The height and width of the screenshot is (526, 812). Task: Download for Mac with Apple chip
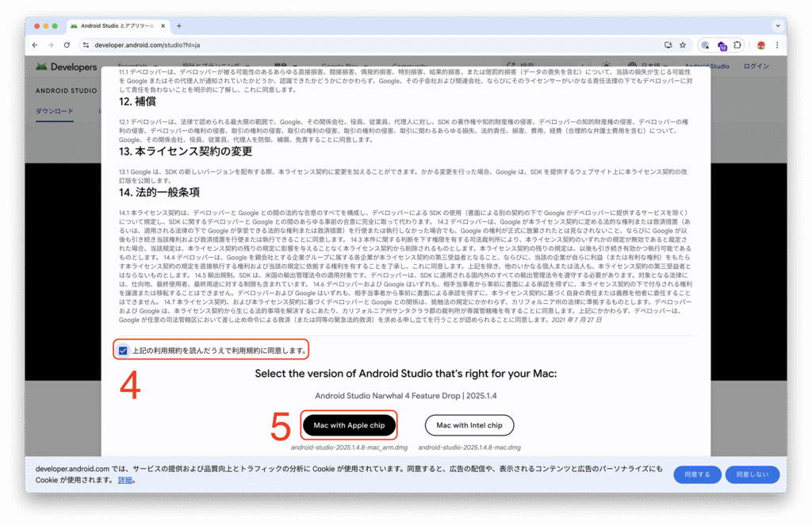(349, 425)
